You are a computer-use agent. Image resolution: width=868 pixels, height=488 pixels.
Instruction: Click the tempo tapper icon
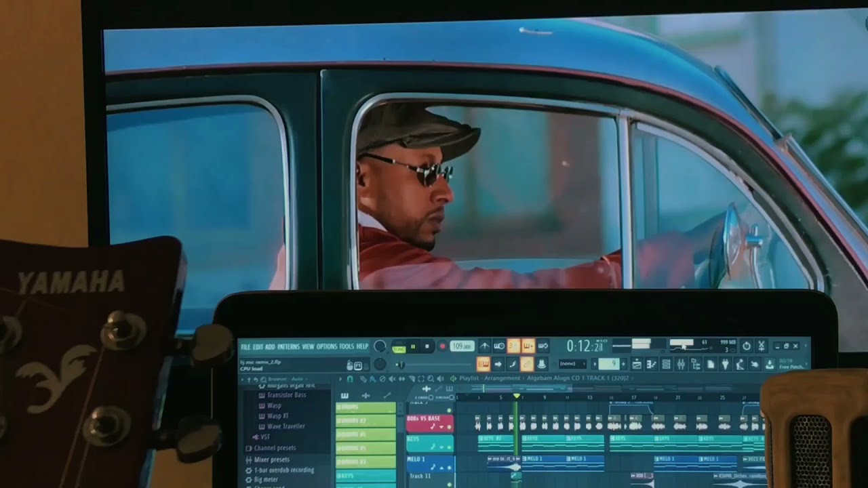(740, 365)
